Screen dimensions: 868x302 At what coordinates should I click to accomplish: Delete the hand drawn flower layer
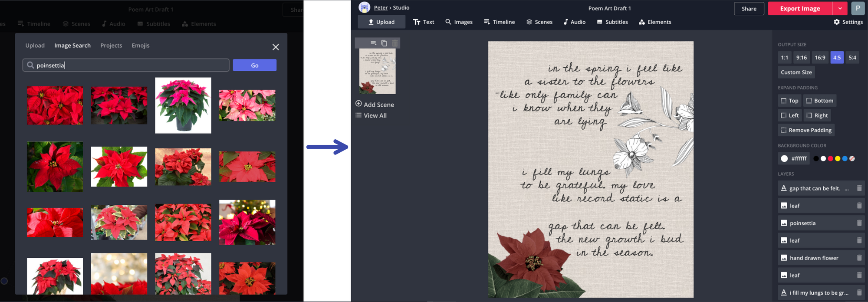859,258
